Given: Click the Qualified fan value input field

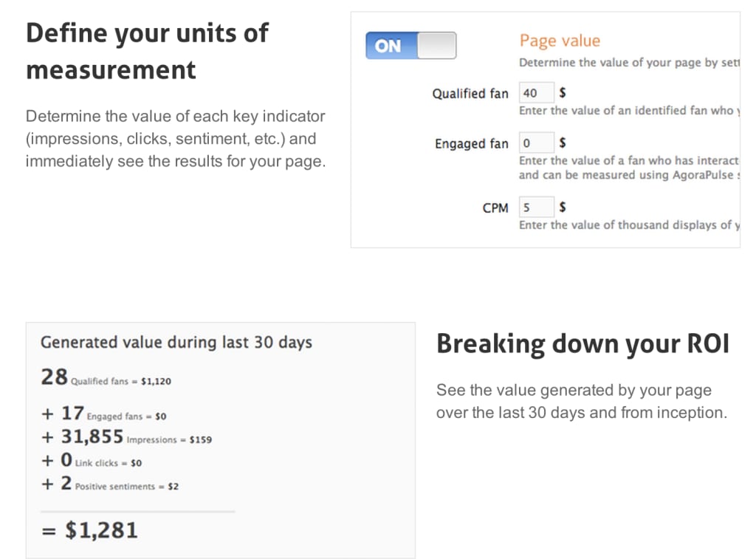Looking at the screenshot, I should tap(536, 92).
